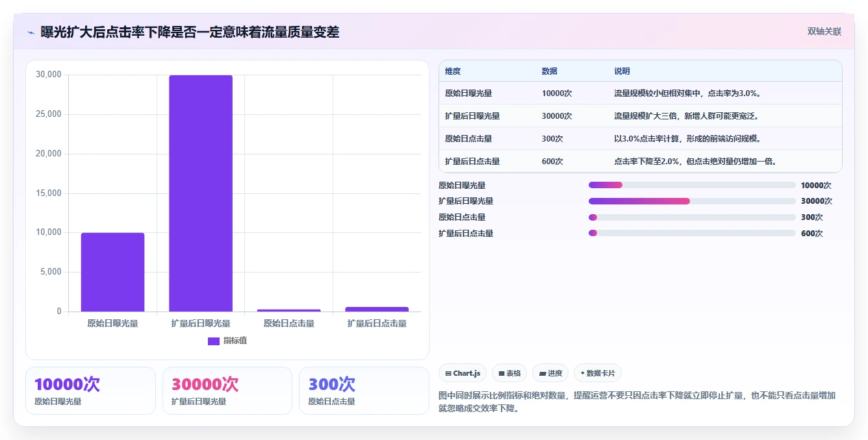The width and height of the screenshot is (868, 440).
Task: Click description 点击率下降至2.0%，但点击绝对量仍增加一倍。
Action: [x=695, y=162]
